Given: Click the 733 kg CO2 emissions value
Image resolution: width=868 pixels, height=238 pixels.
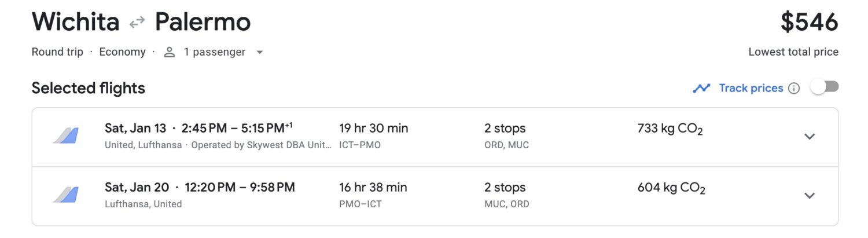Looking at the screenshot, I should 670,129.
